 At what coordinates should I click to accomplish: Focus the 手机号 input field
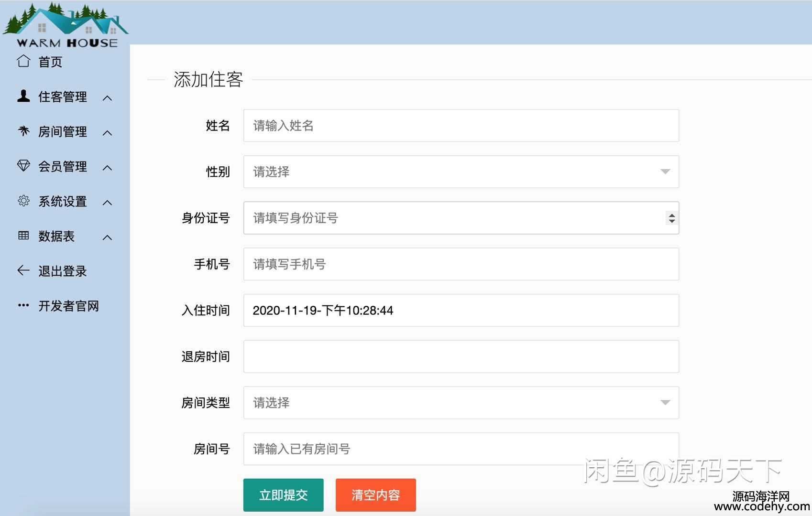click(x=461, y=264)
